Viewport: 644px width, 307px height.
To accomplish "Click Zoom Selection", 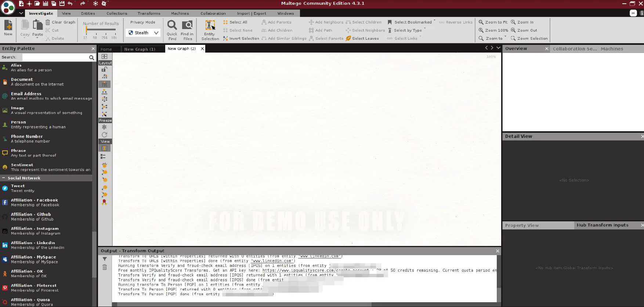I will (x=529, y=38).
